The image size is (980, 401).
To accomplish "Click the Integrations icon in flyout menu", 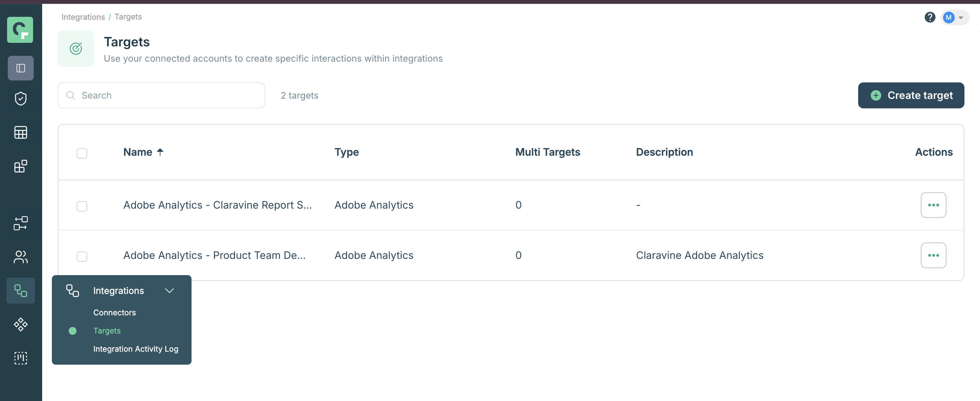I will 72,291.
